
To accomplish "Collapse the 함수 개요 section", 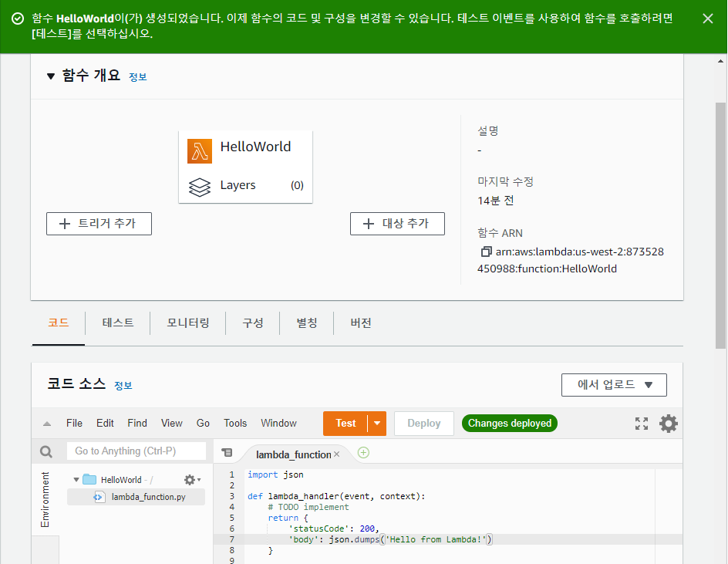I will (x=51, y=76).
